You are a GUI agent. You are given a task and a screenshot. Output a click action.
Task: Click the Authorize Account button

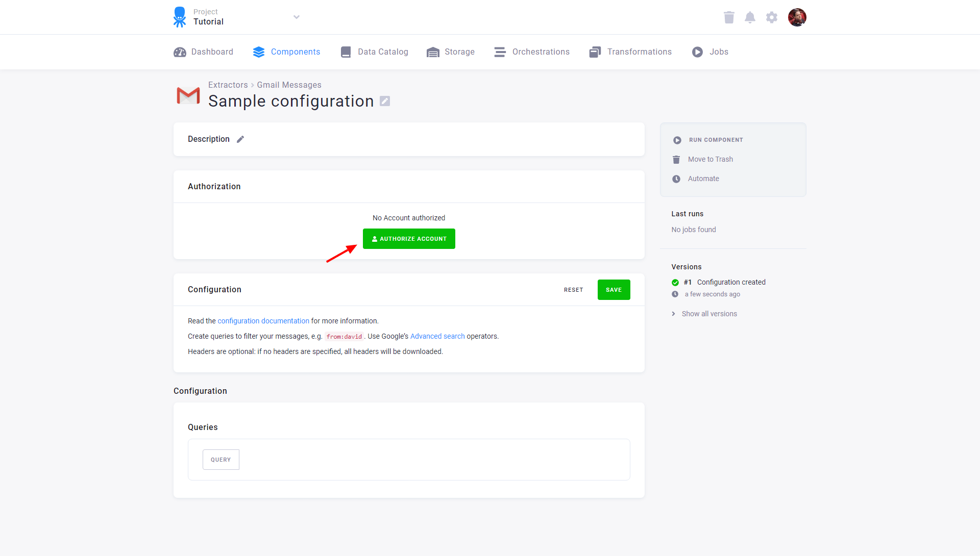click(408, 238)
